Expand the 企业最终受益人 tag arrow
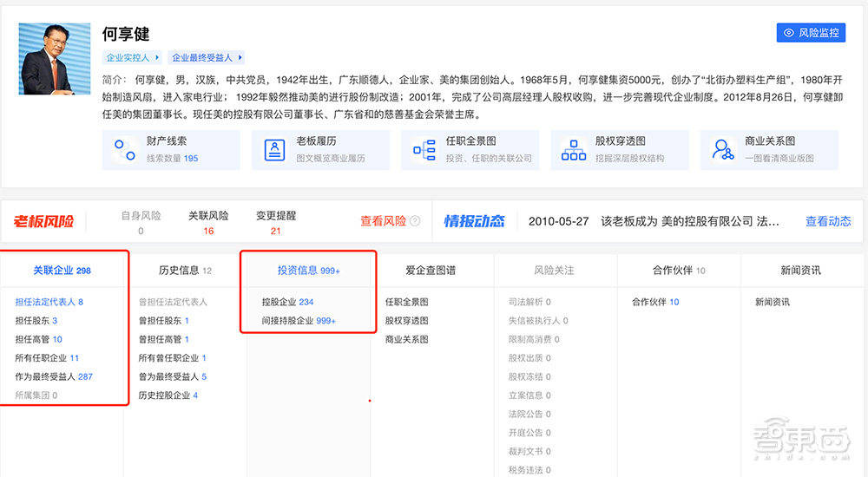The width and height of the screenshot is (868, 477). (x=240, y=57)
